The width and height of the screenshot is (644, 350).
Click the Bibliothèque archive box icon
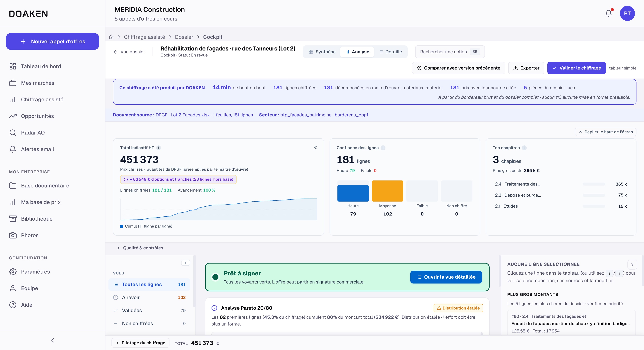coord(13,219)
